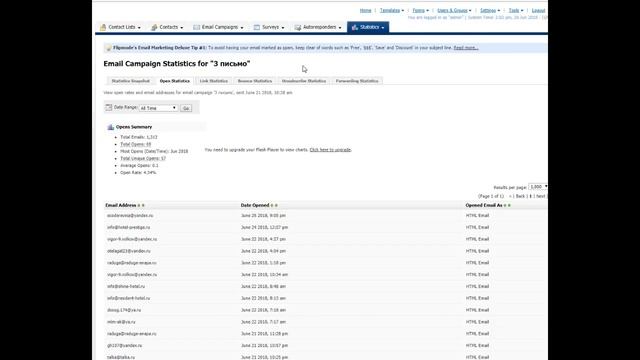Click the 'June 22 2018, 4:04 pm' date cell
This screenshot has height=360, width=640.
tap(263, 251)
